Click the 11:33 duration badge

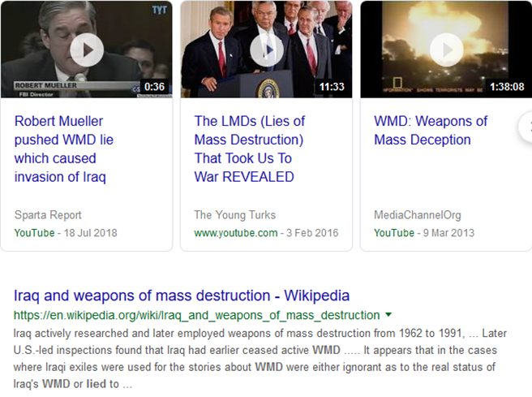click(x=332, y=87)
